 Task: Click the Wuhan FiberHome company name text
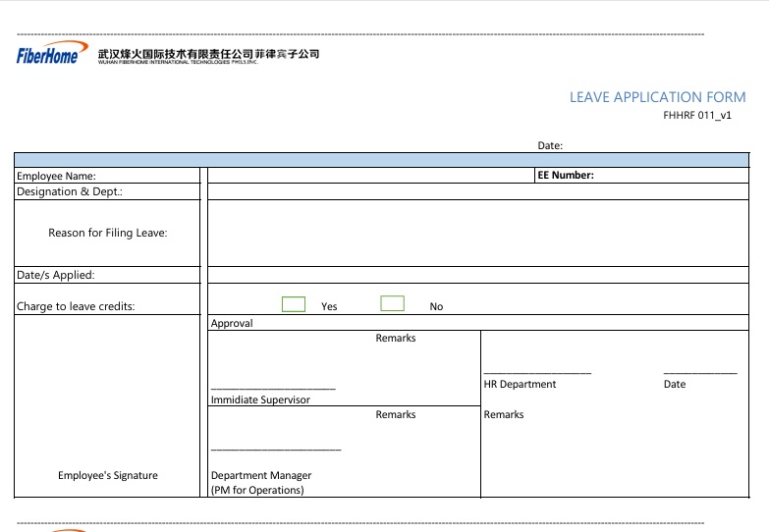[x=208, y=55]
